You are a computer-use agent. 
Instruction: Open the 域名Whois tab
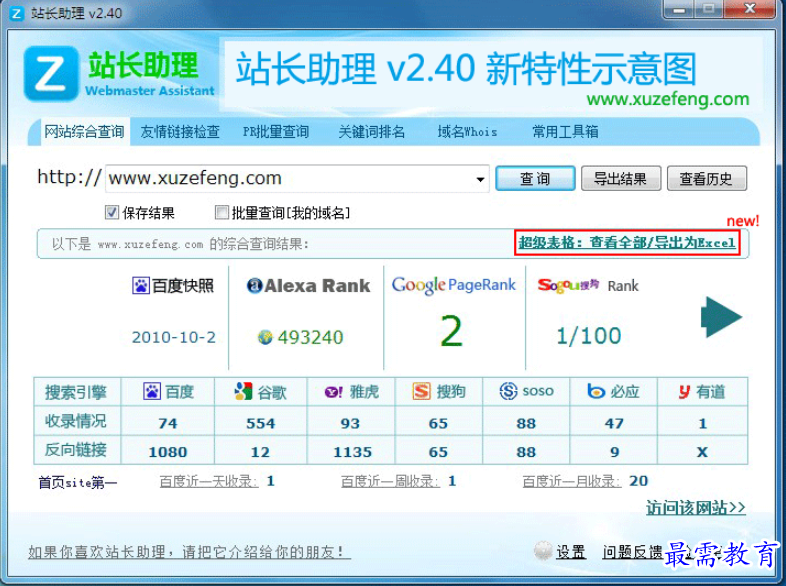point(467,132)
